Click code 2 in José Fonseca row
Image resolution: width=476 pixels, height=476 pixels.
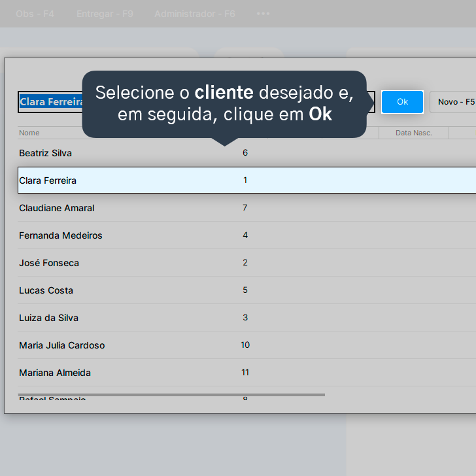coord(245,263)
